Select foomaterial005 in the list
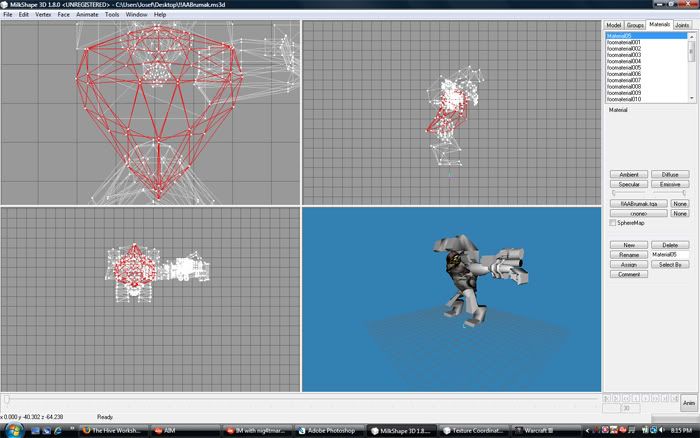The width and height of the screenshot is (700, 438). [647, 67]
